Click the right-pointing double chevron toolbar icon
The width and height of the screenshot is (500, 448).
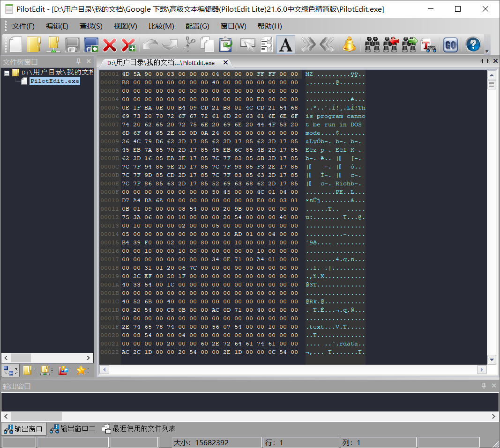click(x=308, y=44)
